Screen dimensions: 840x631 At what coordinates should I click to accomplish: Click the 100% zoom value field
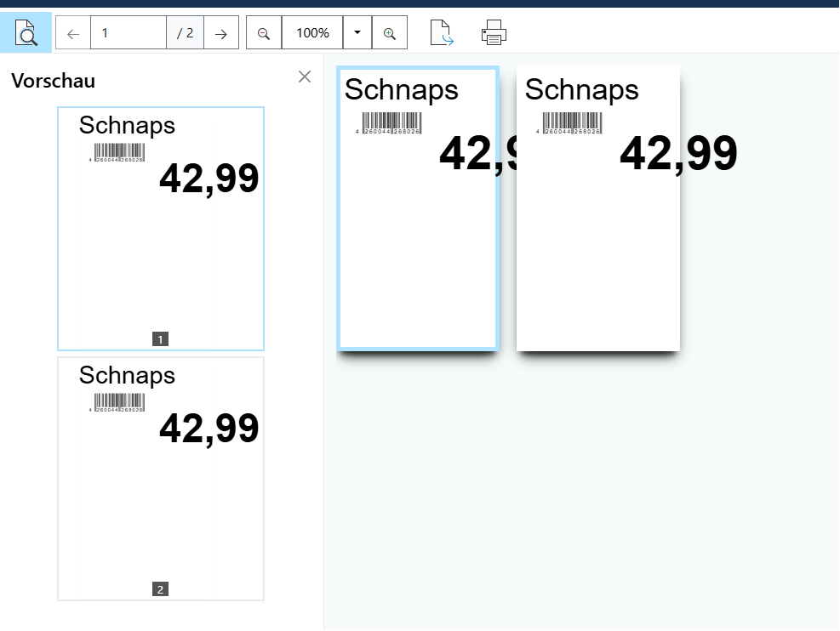312,33
